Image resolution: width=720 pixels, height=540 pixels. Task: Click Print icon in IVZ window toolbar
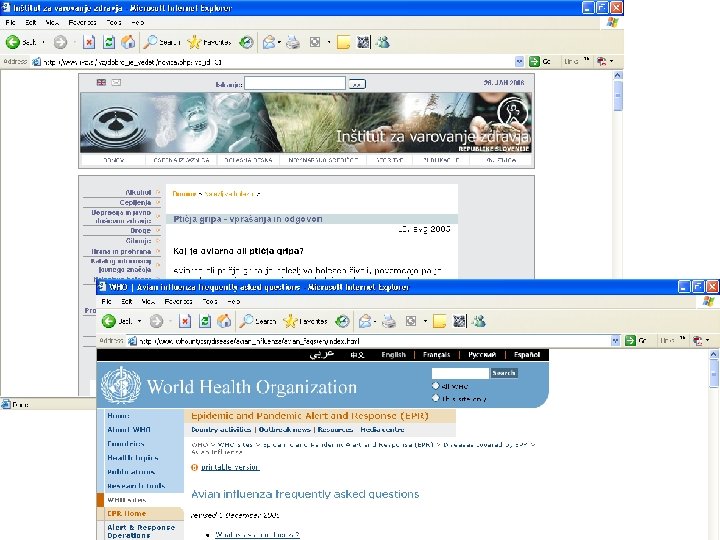coord(293,42)
